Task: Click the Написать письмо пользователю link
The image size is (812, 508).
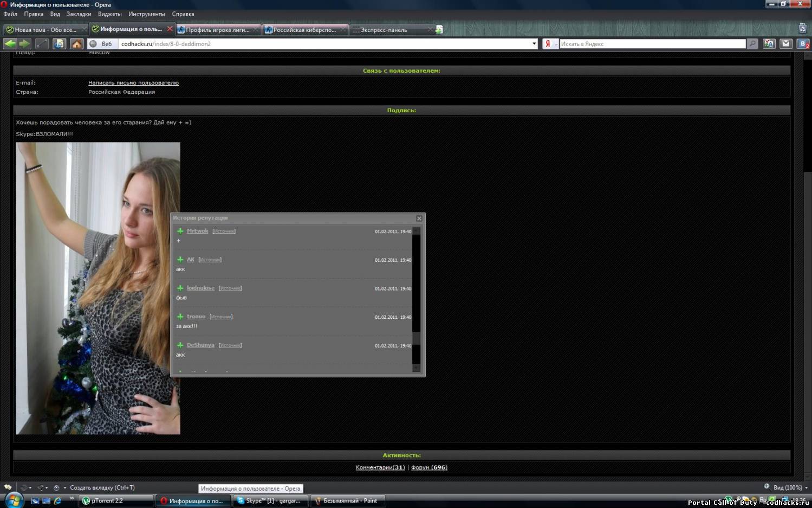Action: tap(133, 83)
